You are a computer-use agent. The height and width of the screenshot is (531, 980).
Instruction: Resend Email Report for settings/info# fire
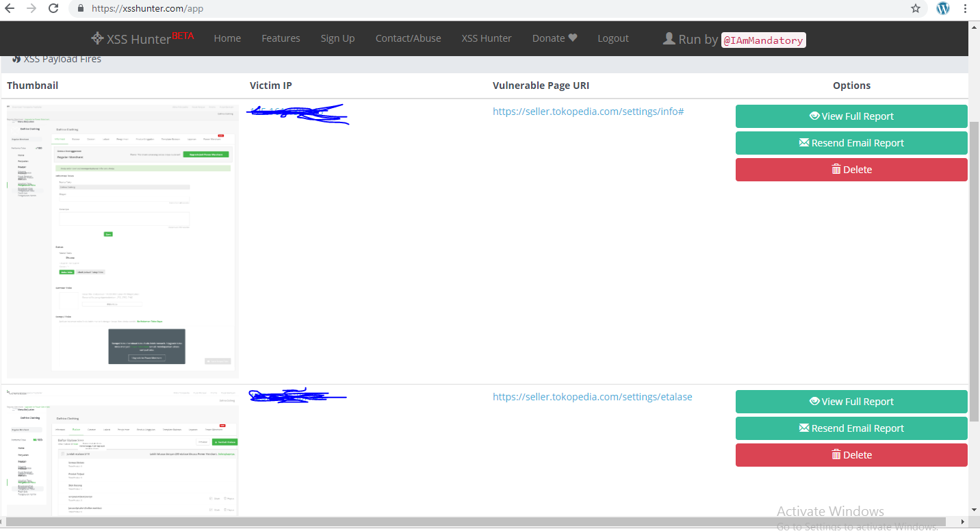851,143
